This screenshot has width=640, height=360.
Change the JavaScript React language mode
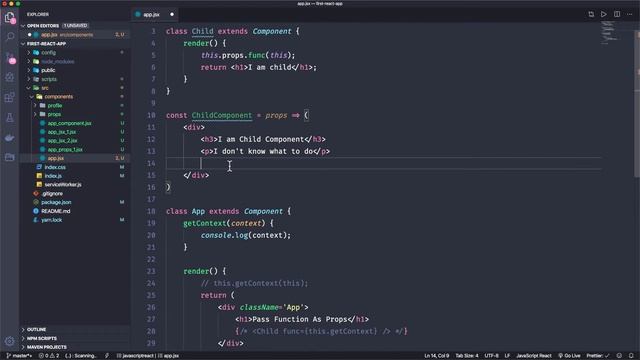click(533, 356)
